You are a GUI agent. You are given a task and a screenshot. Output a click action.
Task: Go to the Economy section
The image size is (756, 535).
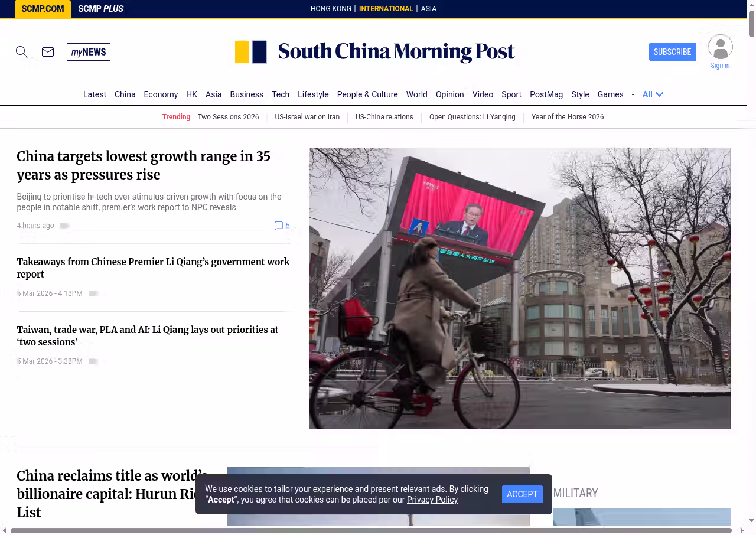click(161, 94)
